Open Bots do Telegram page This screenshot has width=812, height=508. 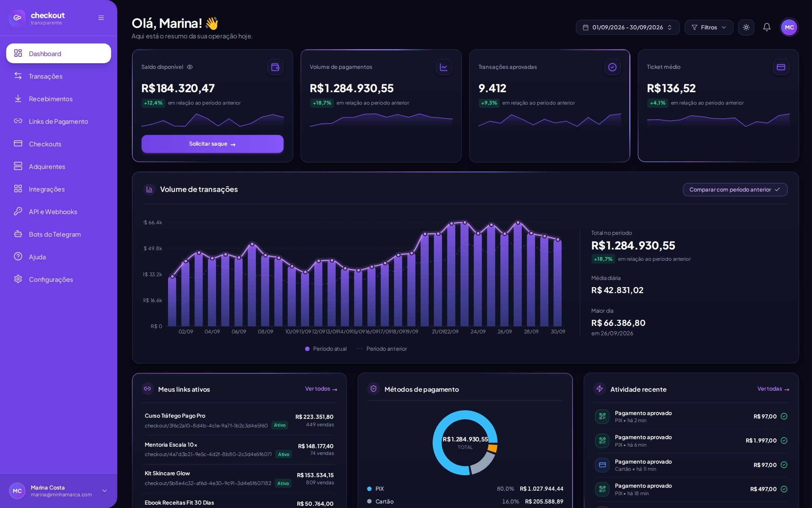59,234
